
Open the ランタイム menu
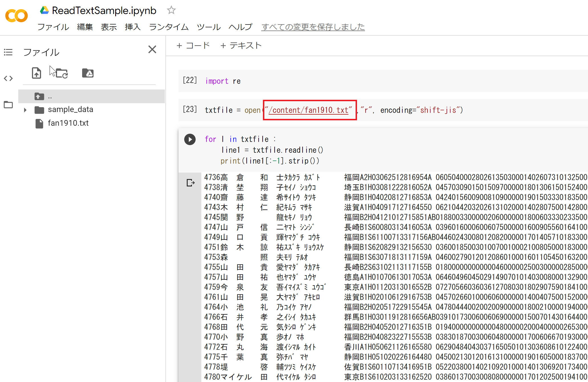tap(169, 27)
